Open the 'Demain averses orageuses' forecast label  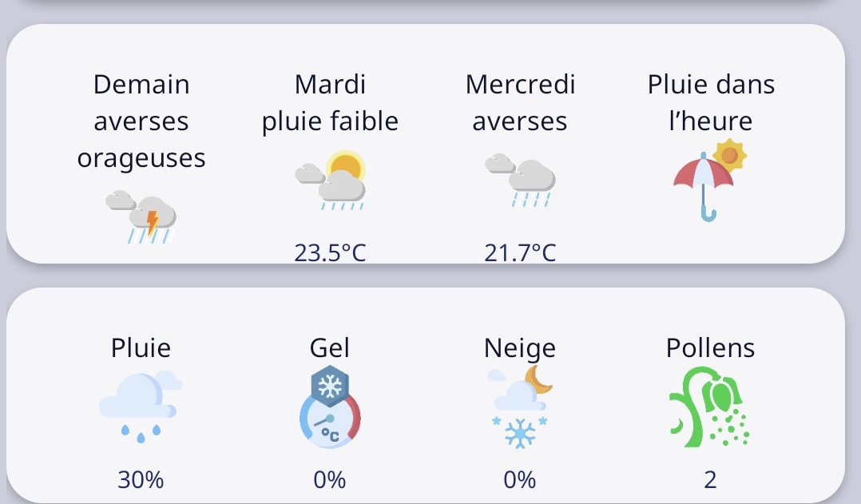click(x=141, y=121)
